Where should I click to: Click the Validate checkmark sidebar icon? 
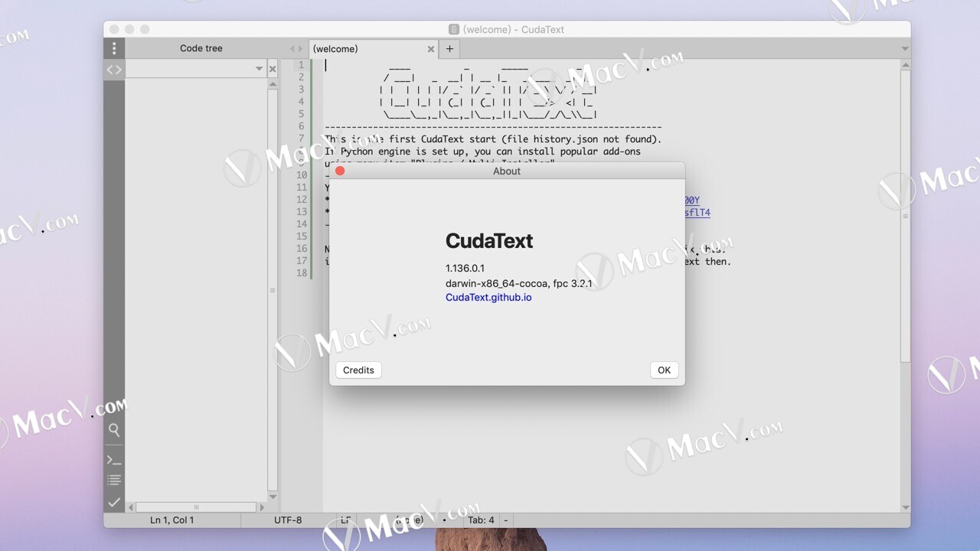point(114,502)
